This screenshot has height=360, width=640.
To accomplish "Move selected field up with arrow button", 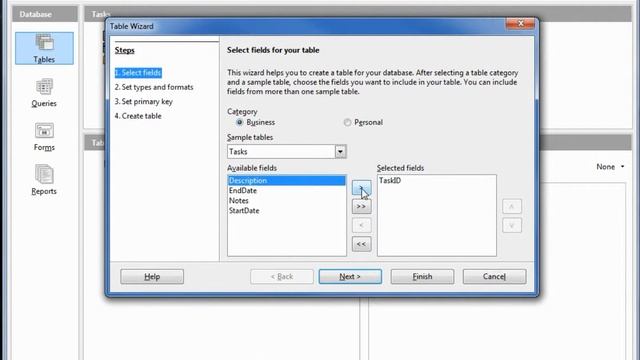I will (512, 207).
